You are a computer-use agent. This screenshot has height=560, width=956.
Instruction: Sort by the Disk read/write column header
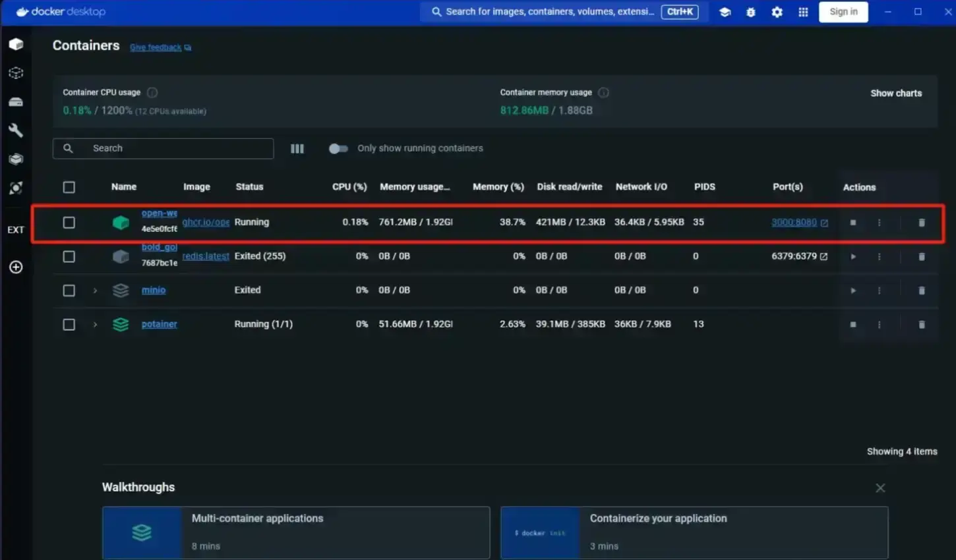[x=570, y=187]
